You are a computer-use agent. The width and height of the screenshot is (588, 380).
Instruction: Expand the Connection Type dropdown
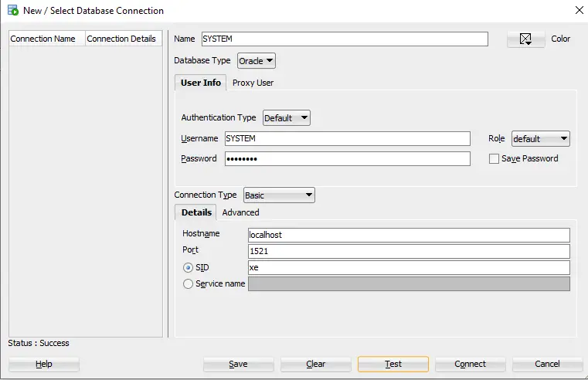pos(279,195)
